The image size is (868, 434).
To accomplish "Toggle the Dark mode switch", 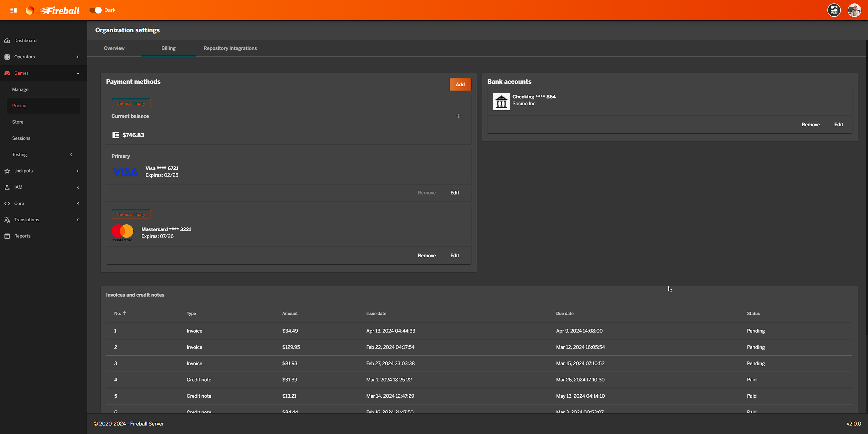I will [96, 10].
